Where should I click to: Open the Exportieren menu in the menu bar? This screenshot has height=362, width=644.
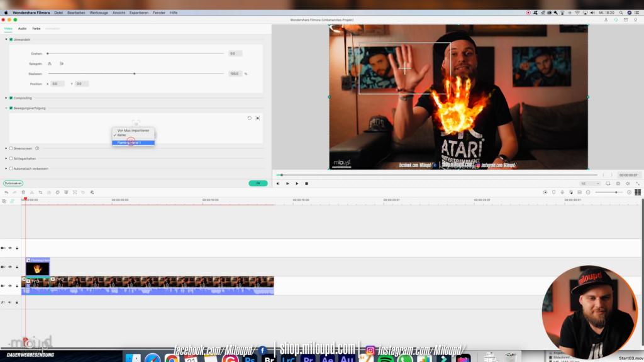(x=139, y=13)
